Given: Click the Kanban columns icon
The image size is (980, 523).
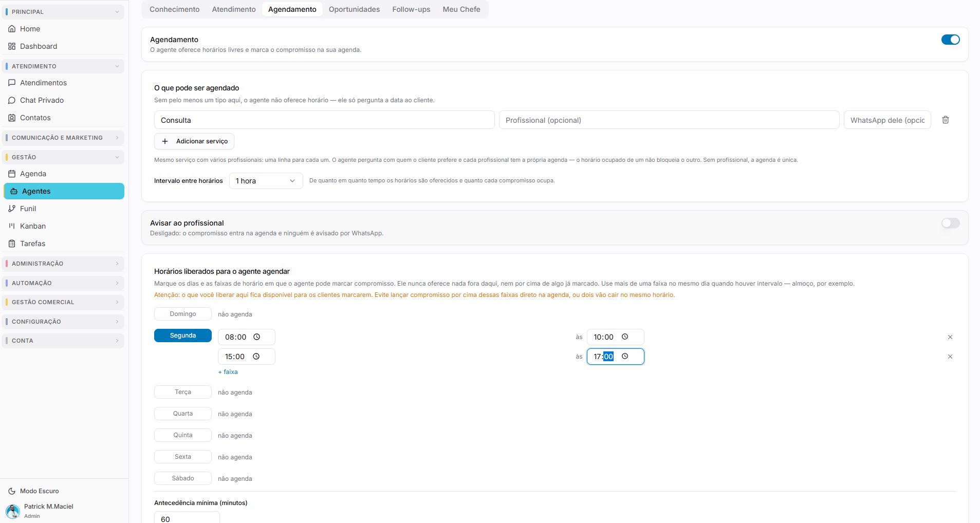Looking at the screenshot, I should [12, 226].
